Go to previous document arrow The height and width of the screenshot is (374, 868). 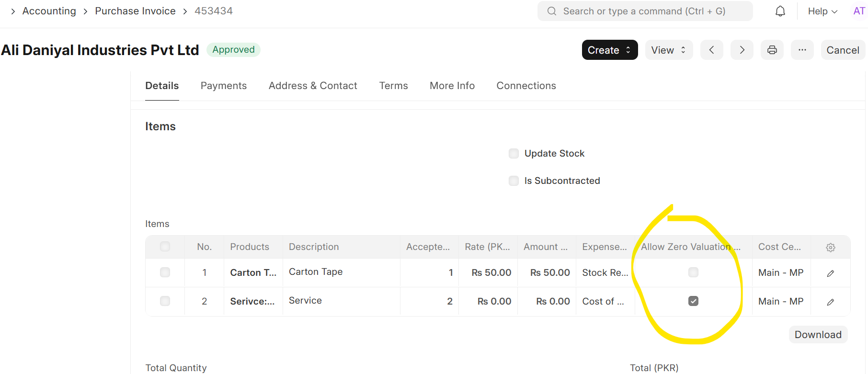[712, 50]
